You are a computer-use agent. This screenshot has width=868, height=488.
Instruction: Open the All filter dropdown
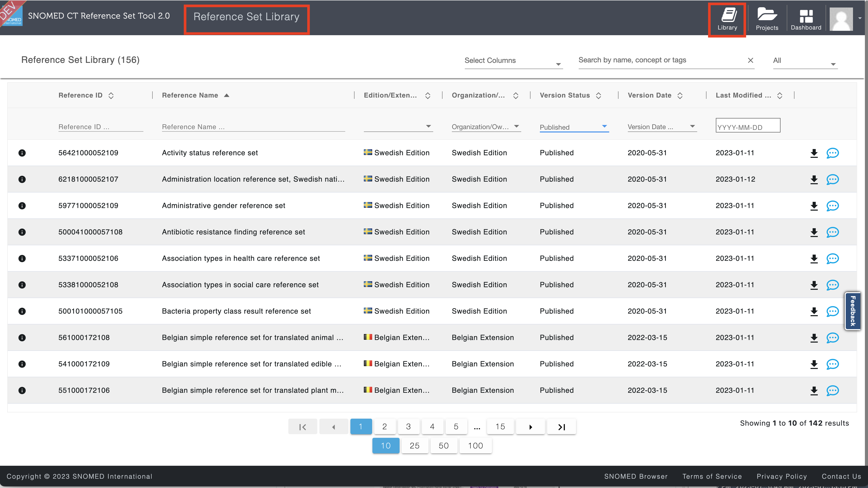[x=805, y=61]
